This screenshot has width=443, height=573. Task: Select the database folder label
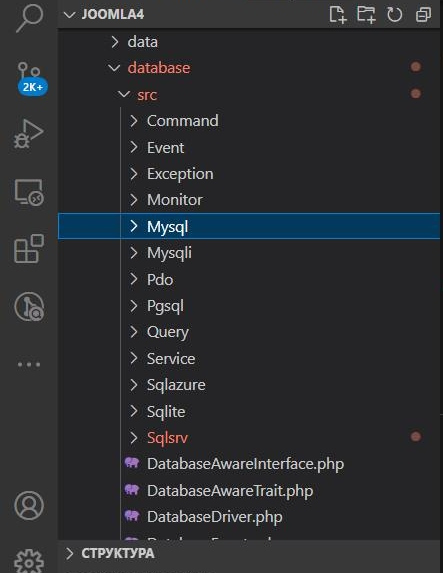click(x=159, y=68)
